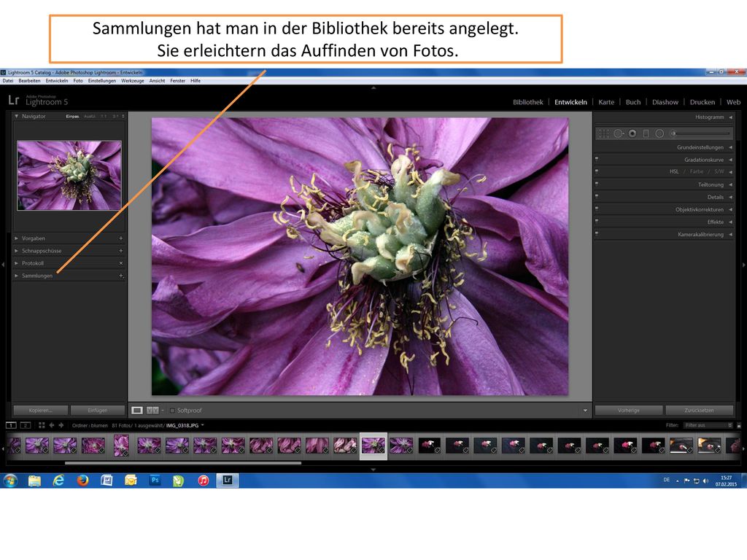Click Lightroom icon in Windows taskbar
The height and width of the screenshot is (560, 747).
click(228, 481)
